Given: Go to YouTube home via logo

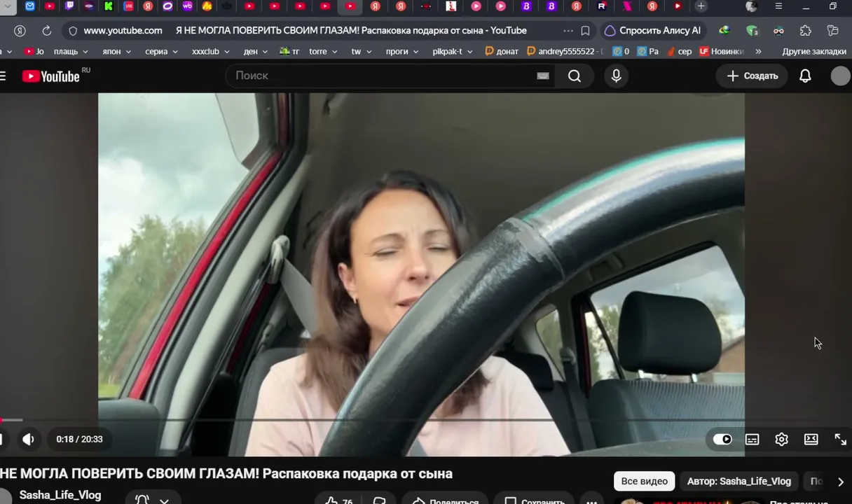Looking at the screenshot, I should click(51, 76).
